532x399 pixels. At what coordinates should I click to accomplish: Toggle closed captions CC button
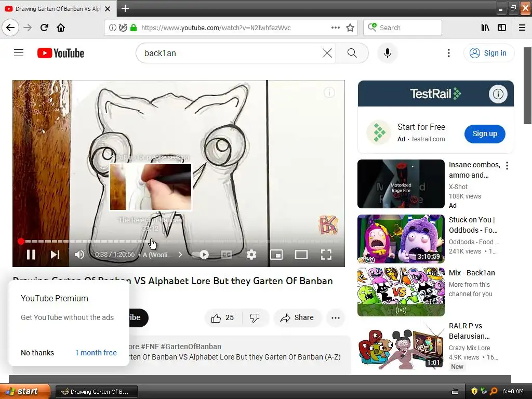(227, 255)
